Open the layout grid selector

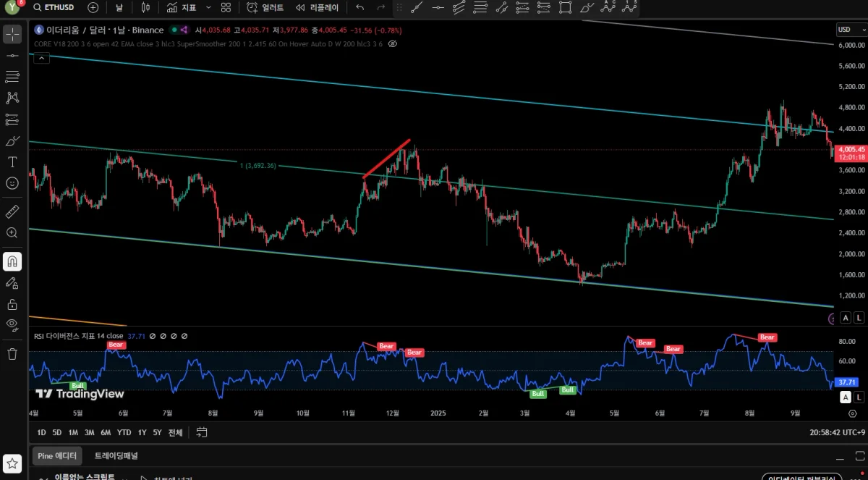click(226, 7)
